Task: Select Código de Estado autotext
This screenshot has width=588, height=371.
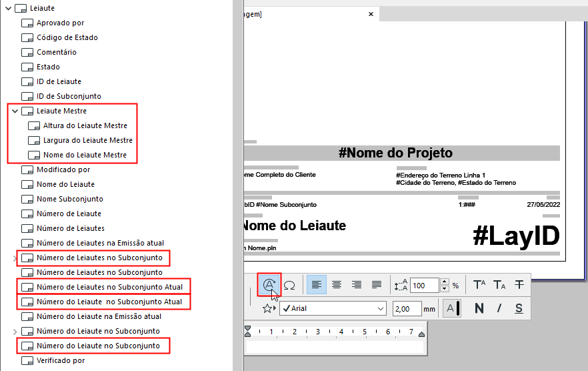Action: pyautogui.click(x=67, y=37)
